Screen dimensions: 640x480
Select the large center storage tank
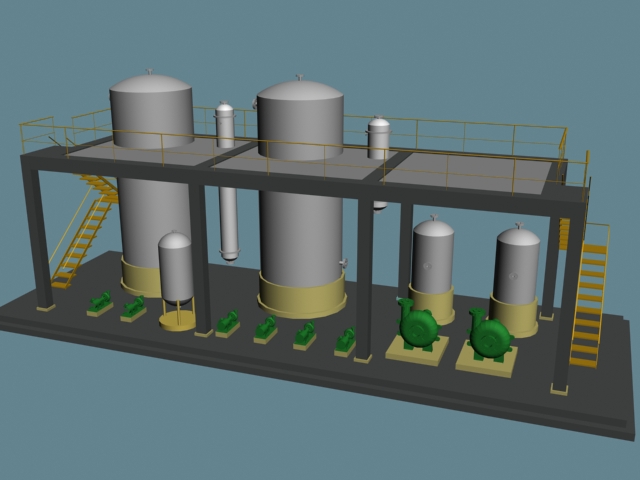[301, 196]
